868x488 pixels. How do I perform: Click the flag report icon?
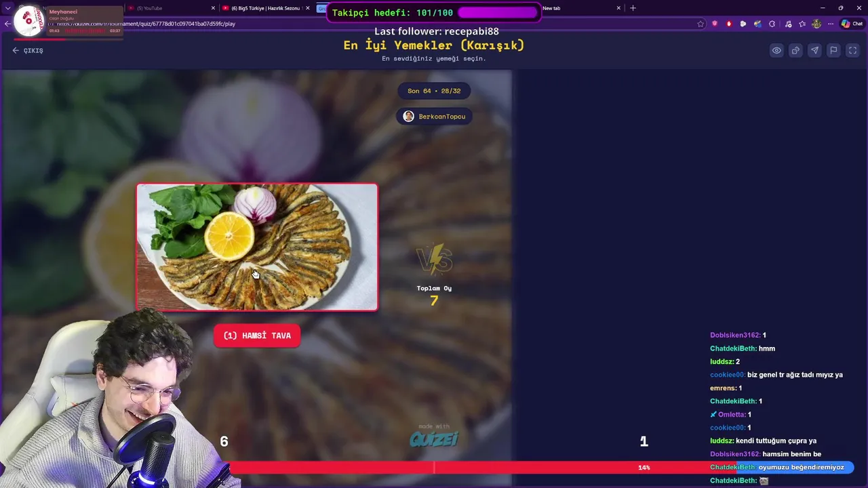833,50
